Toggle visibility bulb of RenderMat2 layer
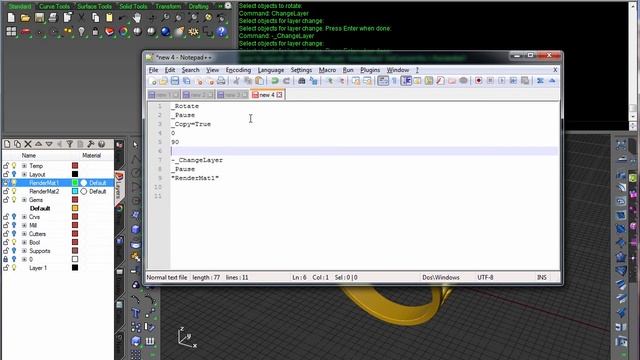Viewport: 640px width, 360px height. pos(13,191)
